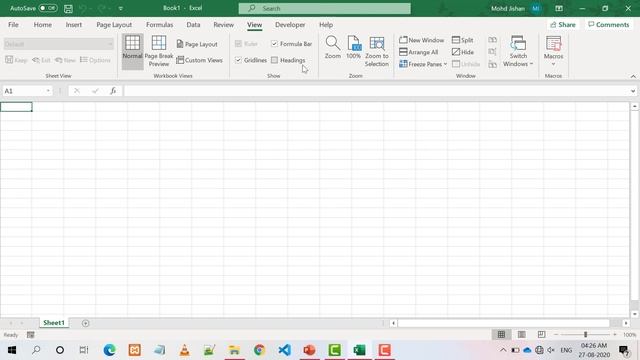
Task: Click Zoom to Selection
Action: point(377,51)
